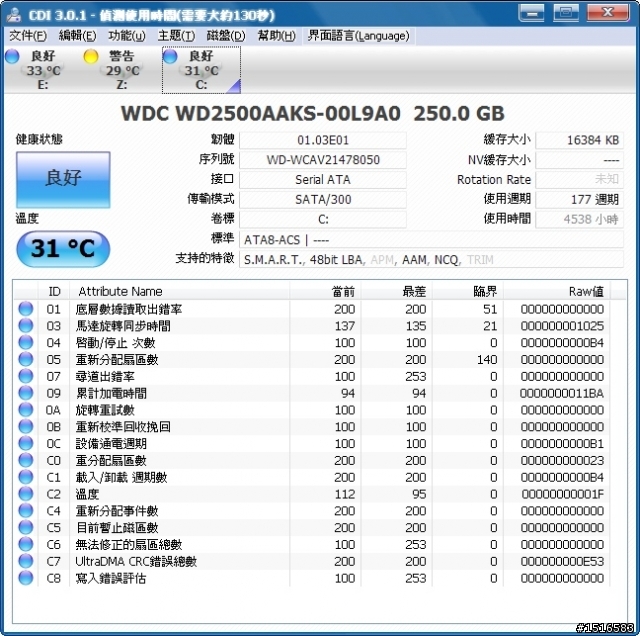
Task: Click the 16384 KB buffer size field
Action: (x=579, y=140)
